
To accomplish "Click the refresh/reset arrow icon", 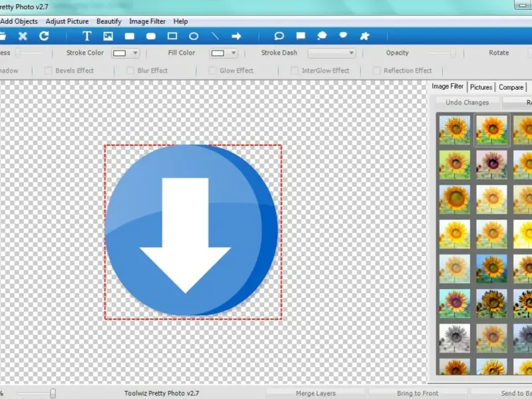I will click(x=44, y=36).
